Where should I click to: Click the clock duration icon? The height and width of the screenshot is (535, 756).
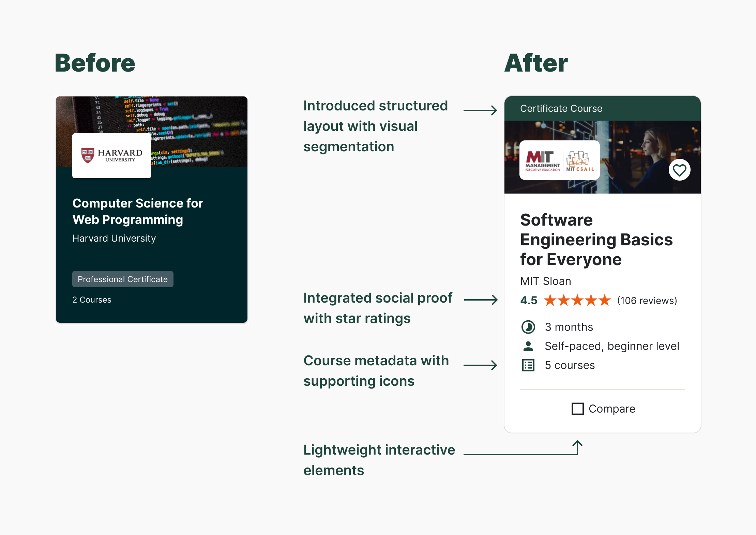(x=528, y=327)
